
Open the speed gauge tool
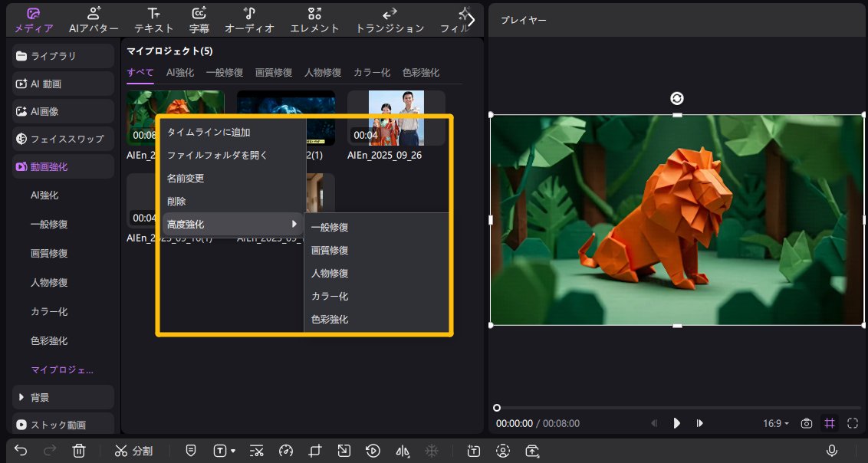tap(286, 451)
